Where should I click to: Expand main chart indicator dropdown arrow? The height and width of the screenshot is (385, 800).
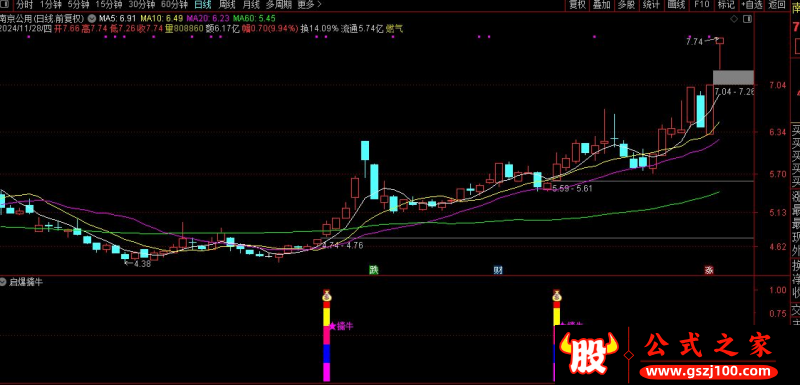coord(91,18)
